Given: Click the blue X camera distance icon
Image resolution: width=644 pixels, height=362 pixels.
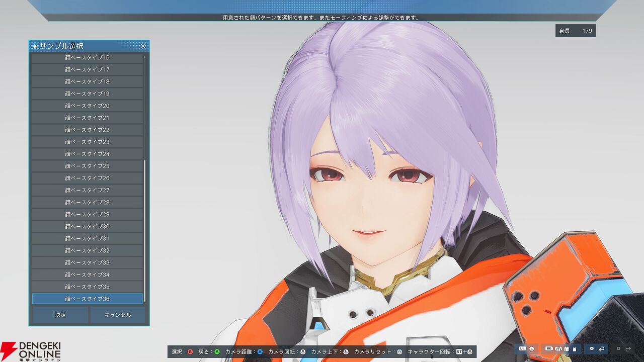Looking at the screenshot, I should point(260,352).
